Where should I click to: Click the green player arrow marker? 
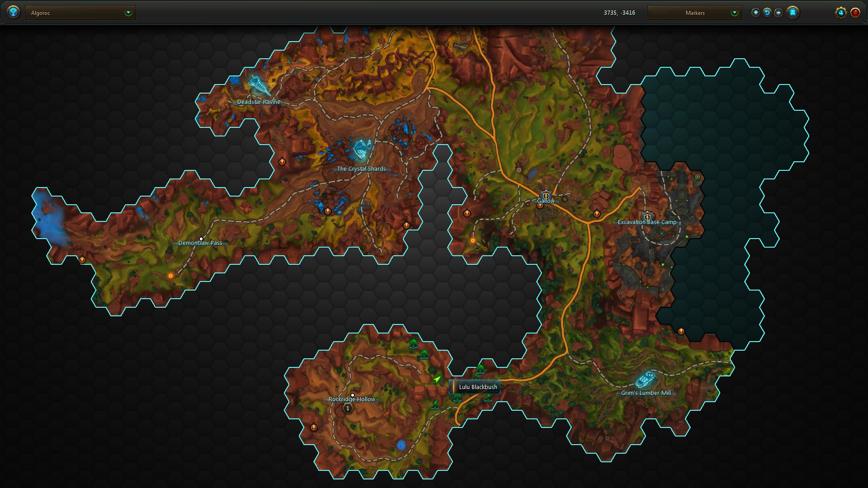pyautogui.click(x=437, y=379)
